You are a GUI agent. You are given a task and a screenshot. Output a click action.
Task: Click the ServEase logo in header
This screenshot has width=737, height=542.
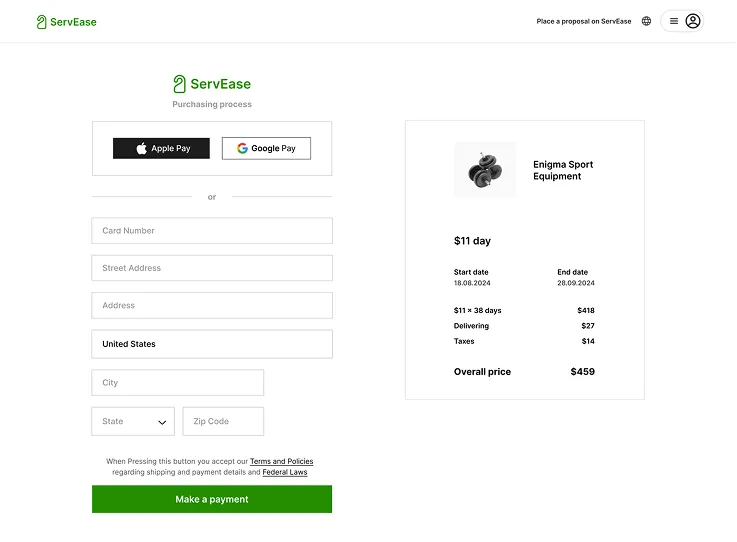(66, 21)
